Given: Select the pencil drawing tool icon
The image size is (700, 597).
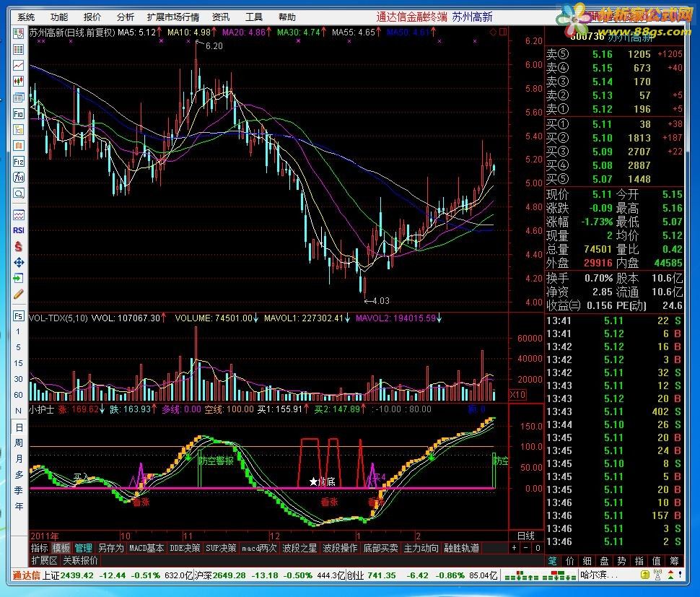Looking at the screenshot, I should (x=18, y=295).
